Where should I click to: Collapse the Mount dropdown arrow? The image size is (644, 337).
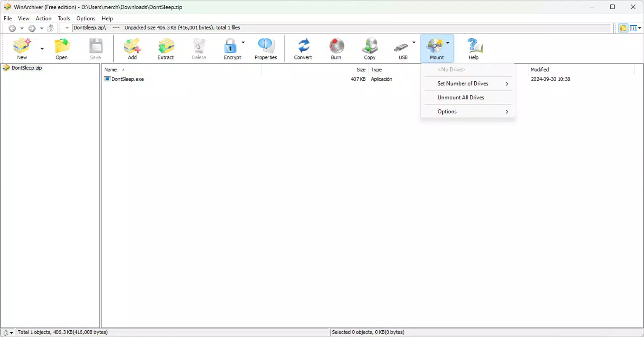(x=448, y=43)
